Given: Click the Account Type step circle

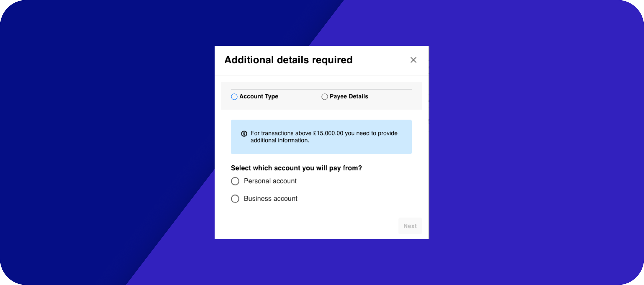Looking at the screenshot, I should 234,97.
